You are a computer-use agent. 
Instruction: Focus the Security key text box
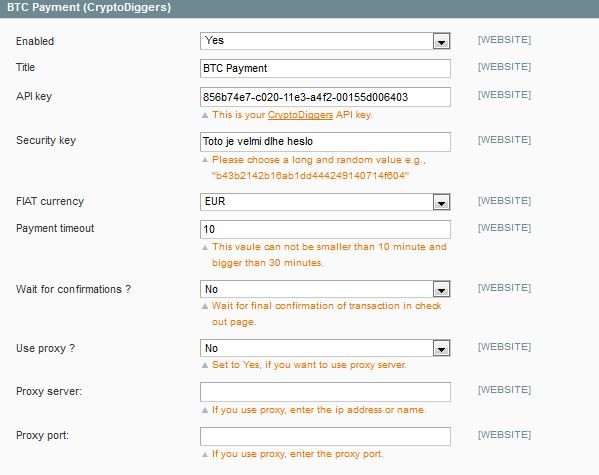[325, 142]
